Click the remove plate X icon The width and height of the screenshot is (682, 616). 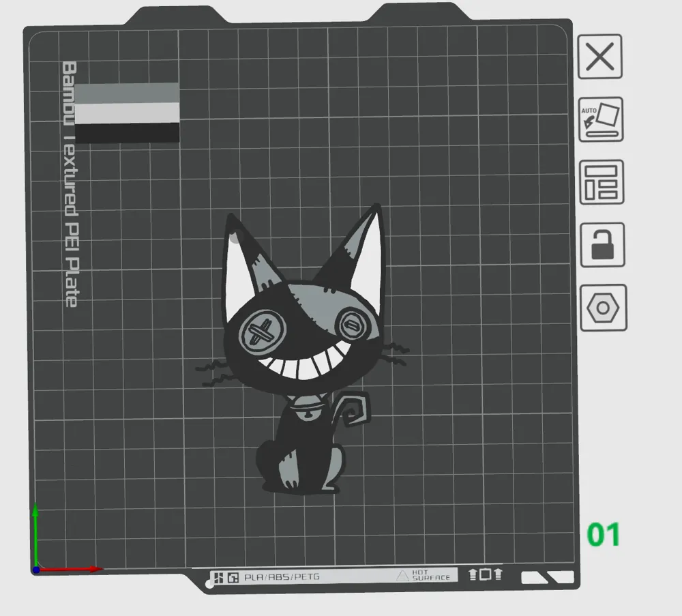coord(599,57)
